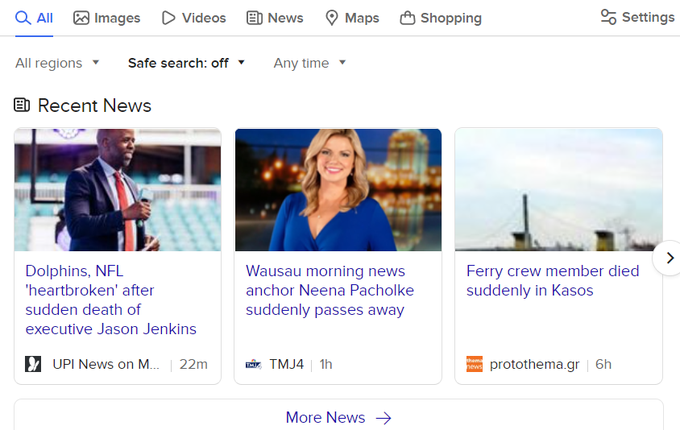Click the newspaper icon beside News tab

255,18
